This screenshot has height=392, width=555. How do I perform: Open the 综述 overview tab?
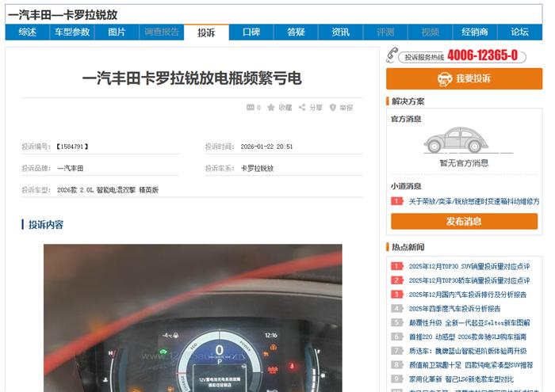pyautogui.click(x=28, y=32)
